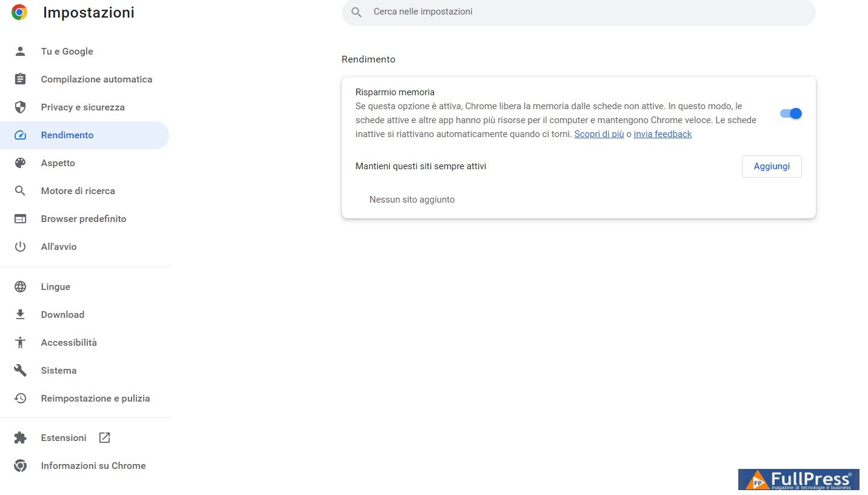Viewport: 868px width, 495px height.
Task: Open Reimpostazione e pulizia section
Action: tap(95, 399)
